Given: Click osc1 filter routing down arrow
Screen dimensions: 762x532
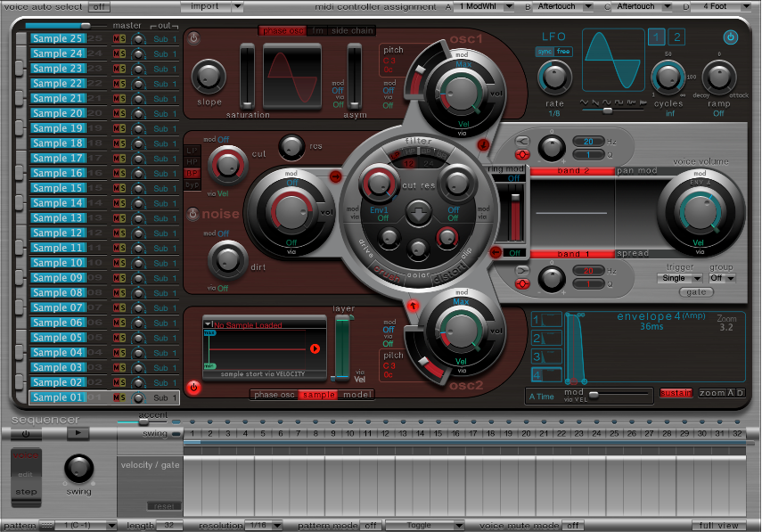Looking at the screenshot, I should [483, 144].
